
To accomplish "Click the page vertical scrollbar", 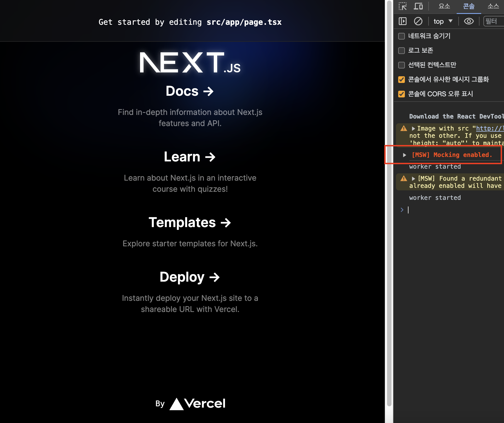I will [389, 203].
